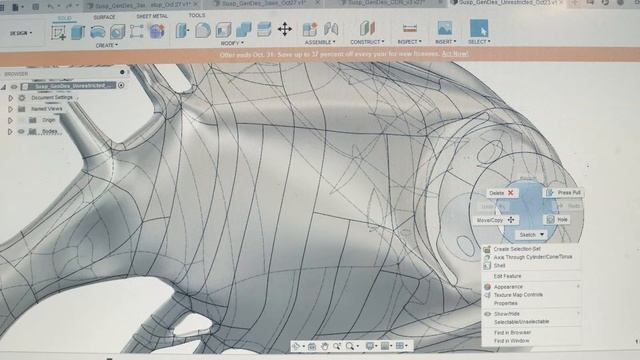Open the Inspect dropdown menu
Image resolution: width=640 pixels, height=360 pixels.
pyautogui.click(x=409, y=42)
